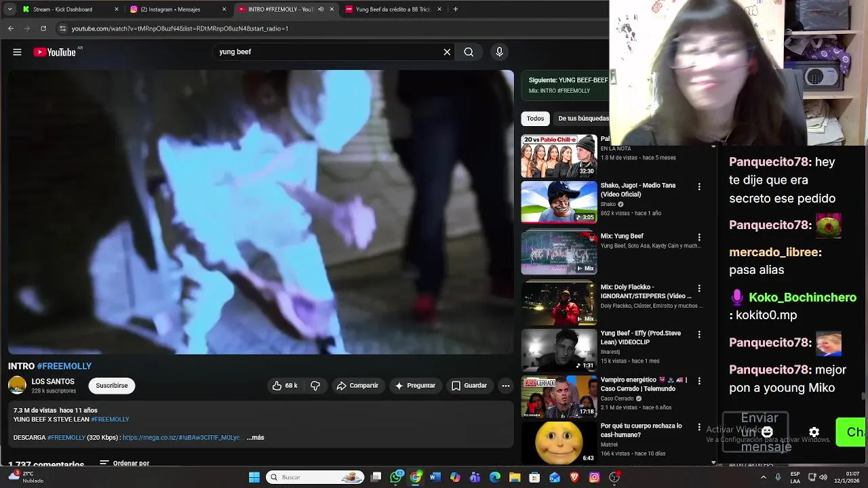Run the YouTube search magnifier button
Viewport: 868px width, 488px height.
click(469, 52)
